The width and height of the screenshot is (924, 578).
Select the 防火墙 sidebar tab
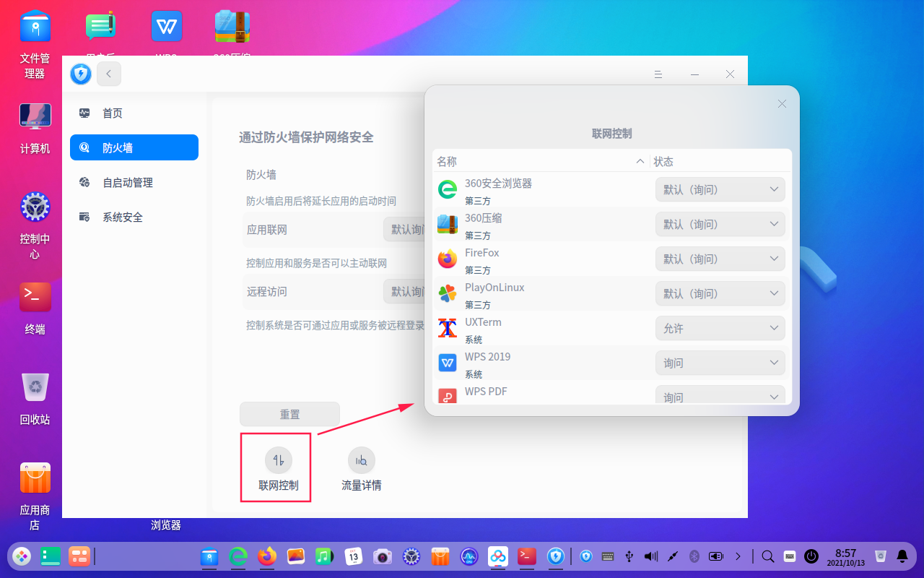coord(134,147)
